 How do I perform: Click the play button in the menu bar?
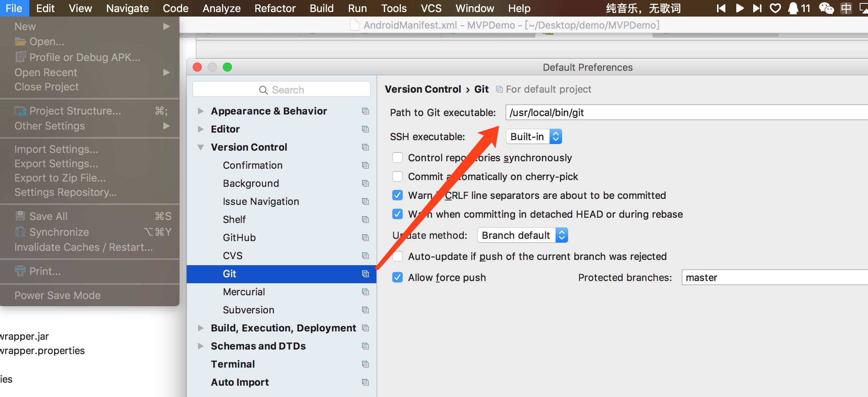click(x=740, y=8)
